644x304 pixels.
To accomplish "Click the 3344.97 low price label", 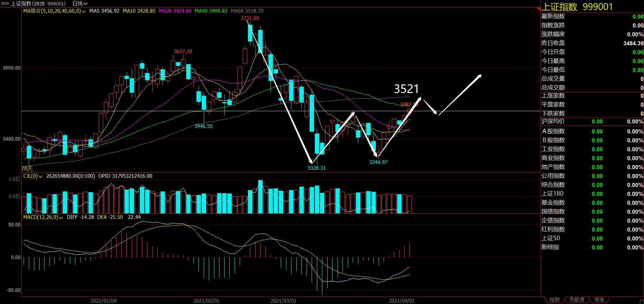I will coord(378,162).
